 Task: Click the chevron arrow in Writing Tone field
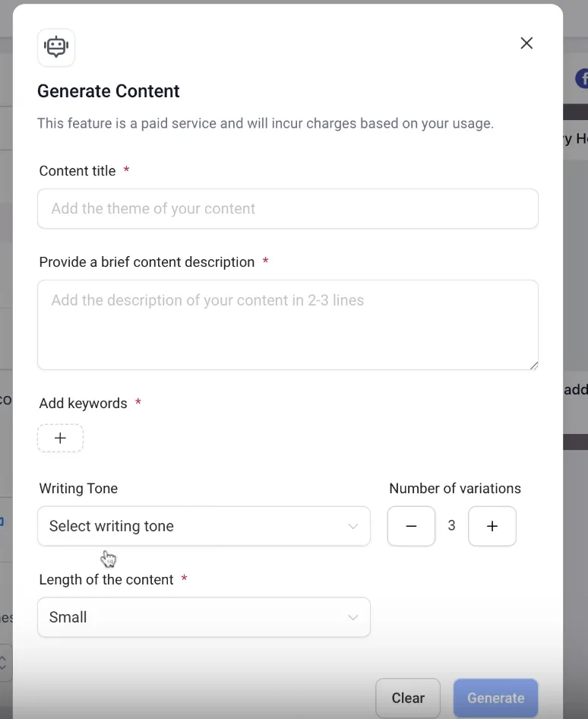coord(353,526)
